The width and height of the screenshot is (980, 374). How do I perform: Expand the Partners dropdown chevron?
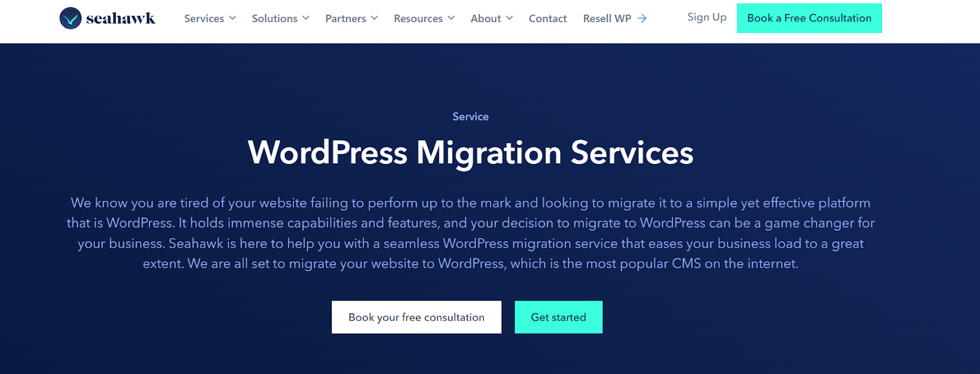(374, 18)
